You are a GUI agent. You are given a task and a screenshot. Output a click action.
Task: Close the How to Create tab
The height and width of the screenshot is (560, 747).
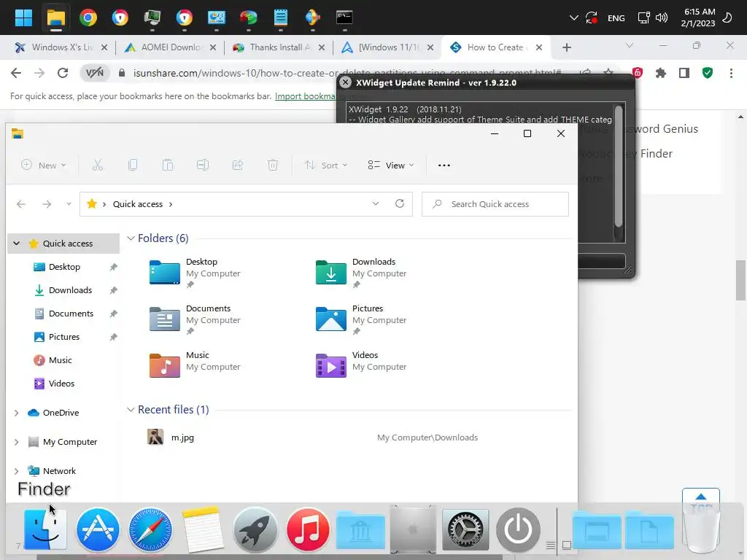[539, 47]
